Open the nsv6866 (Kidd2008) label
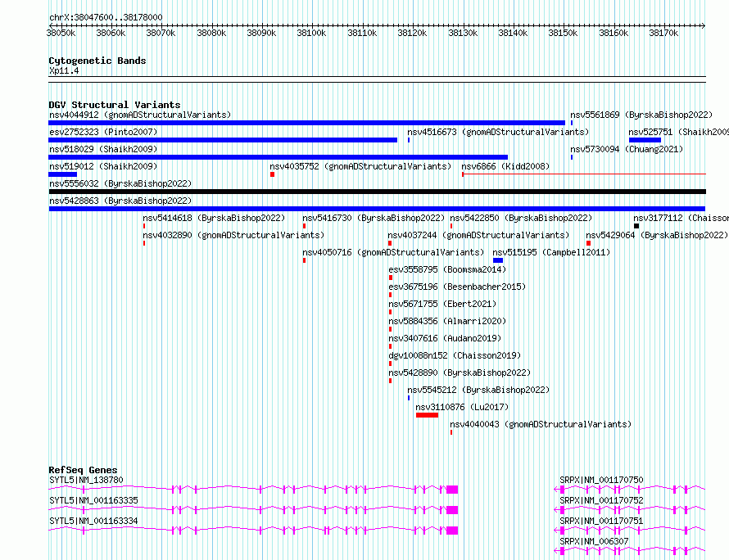 505,166
